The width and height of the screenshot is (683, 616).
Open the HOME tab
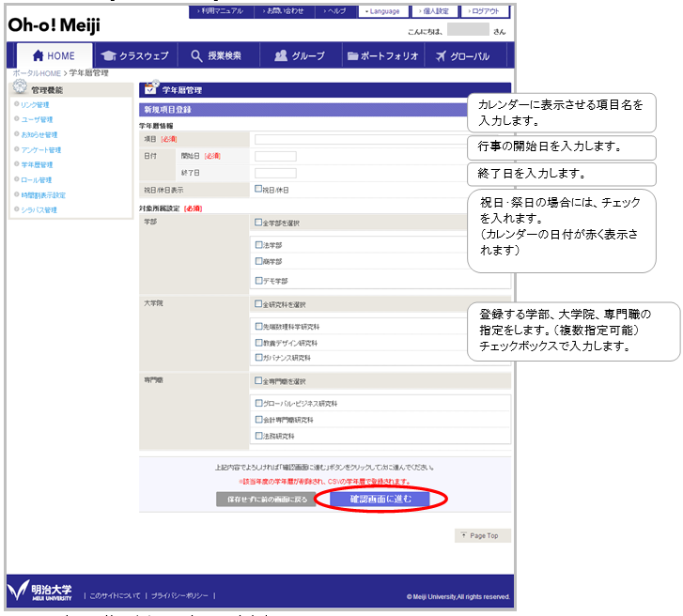[54, 55]
